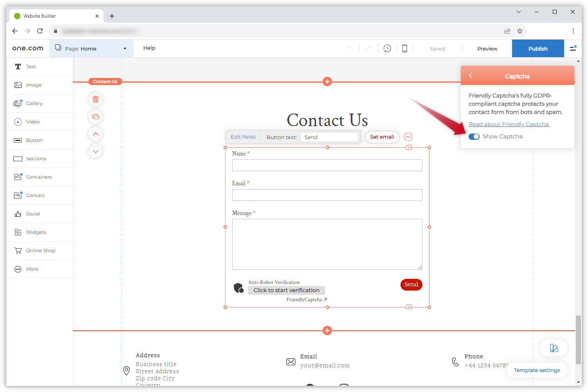Move the section down with the arrow

[96, 151]
